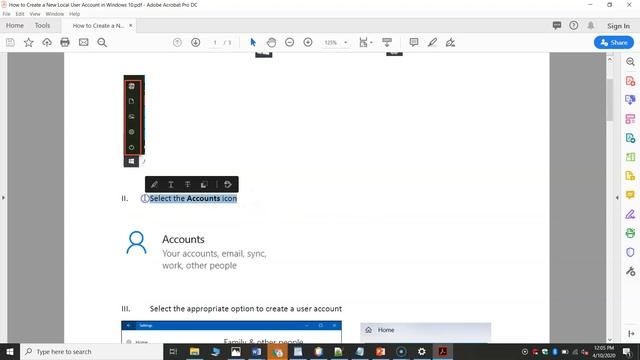Screen dimensions: 640x360
Task: Open Export PDF tool in sidebar
Action: 630,138
